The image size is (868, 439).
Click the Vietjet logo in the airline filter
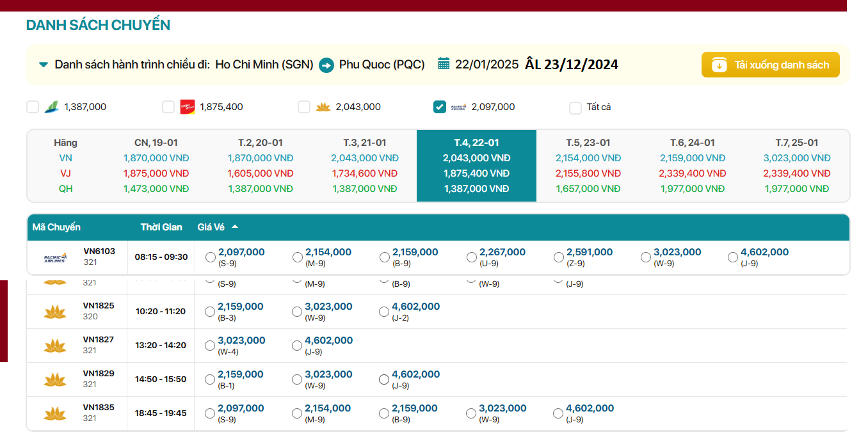pos(187,107)
